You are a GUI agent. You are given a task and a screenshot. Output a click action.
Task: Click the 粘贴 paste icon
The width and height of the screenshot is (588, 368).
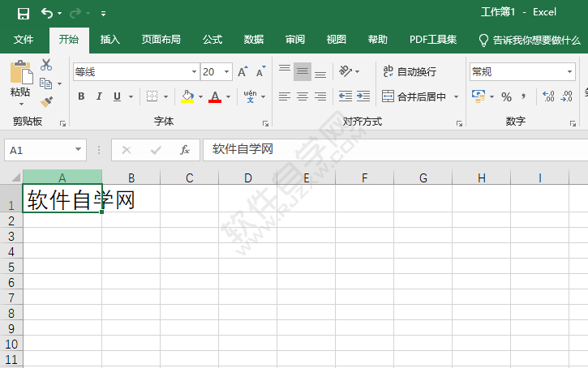coord(21,72)
